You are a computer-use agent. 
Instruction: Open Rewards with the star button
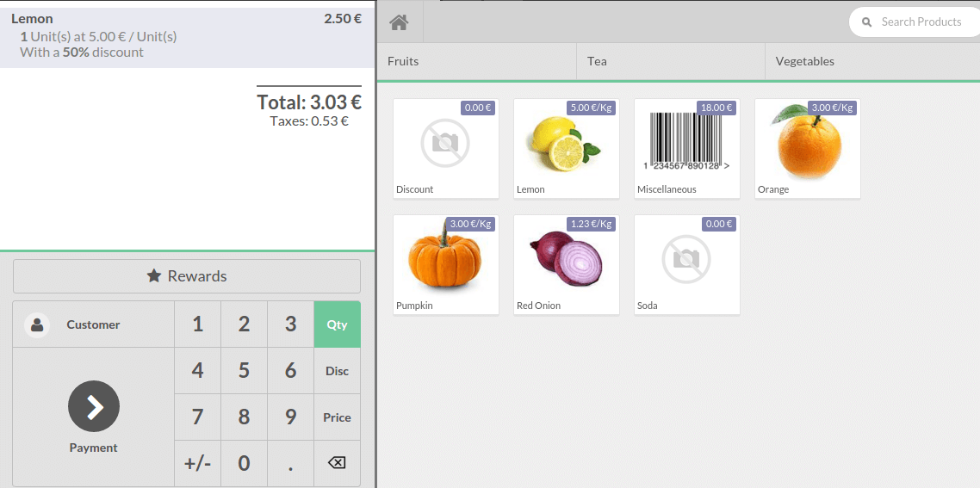(187, 276)
